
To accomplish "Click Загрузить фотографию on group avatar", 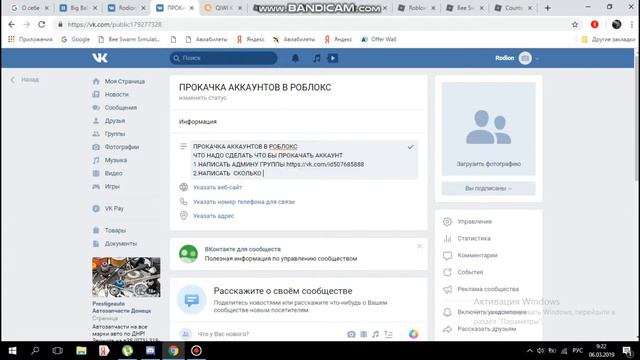I will click(x=489, y=164).
